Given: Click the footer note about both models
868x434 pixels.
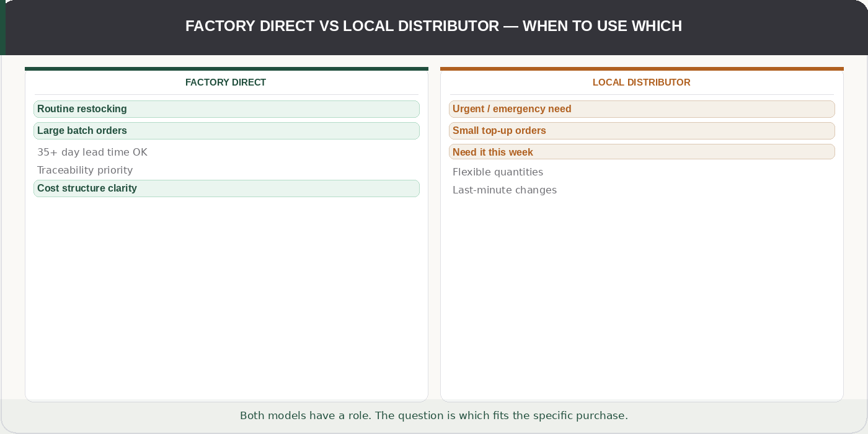Looking at the screenshot, I should [433, 415].
